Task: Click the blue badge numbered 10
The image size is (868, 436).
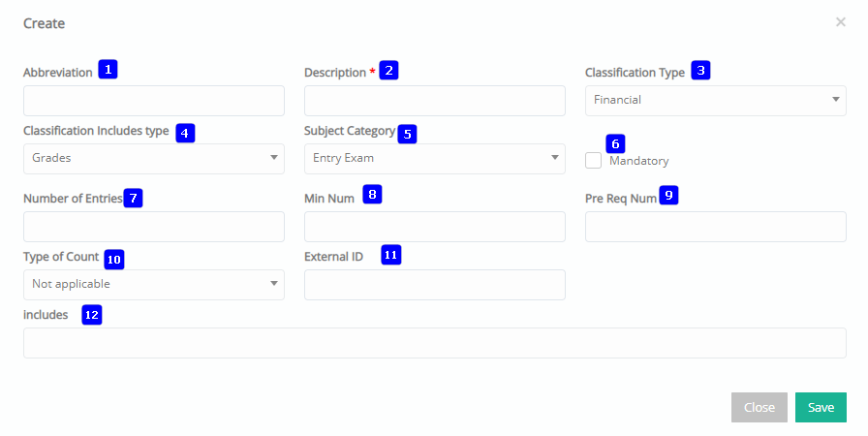Action: (114, 260)
